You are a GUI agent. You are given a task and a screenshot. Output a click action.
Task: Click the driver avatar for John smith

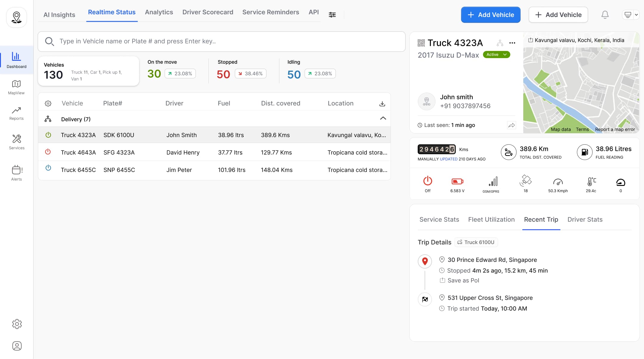click(x=427, y=101)
